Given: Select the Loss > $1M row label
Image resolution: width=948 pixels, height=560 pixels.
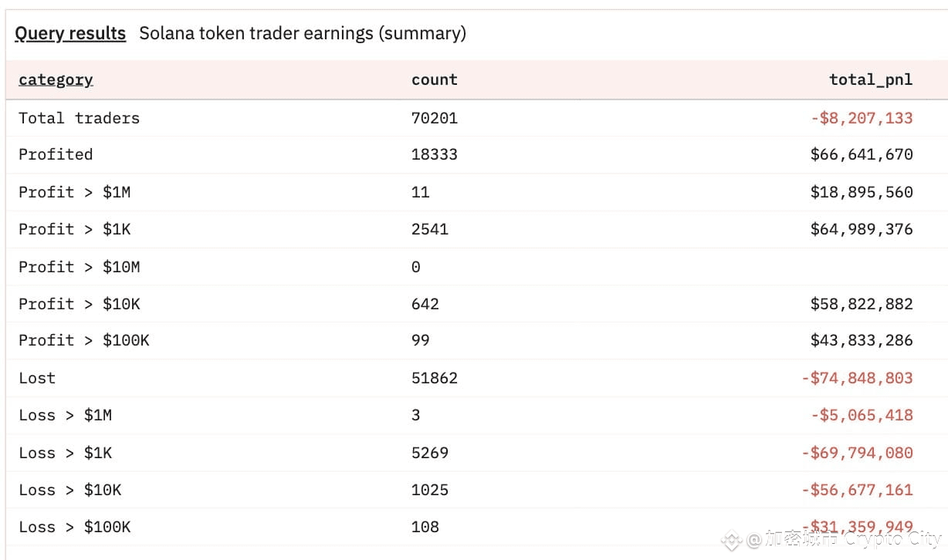Looking at the screenshot, I should (x=66, y=415).
